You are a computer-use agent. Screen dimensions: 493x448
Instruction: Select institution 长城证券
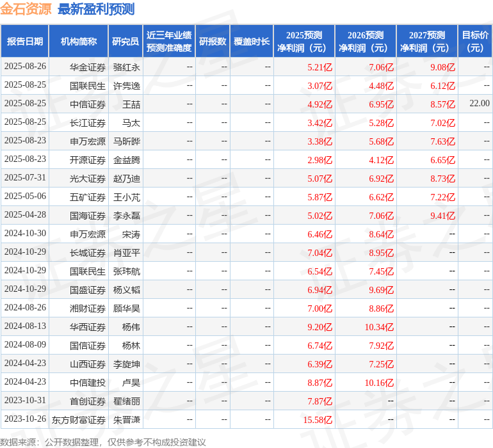88,253
